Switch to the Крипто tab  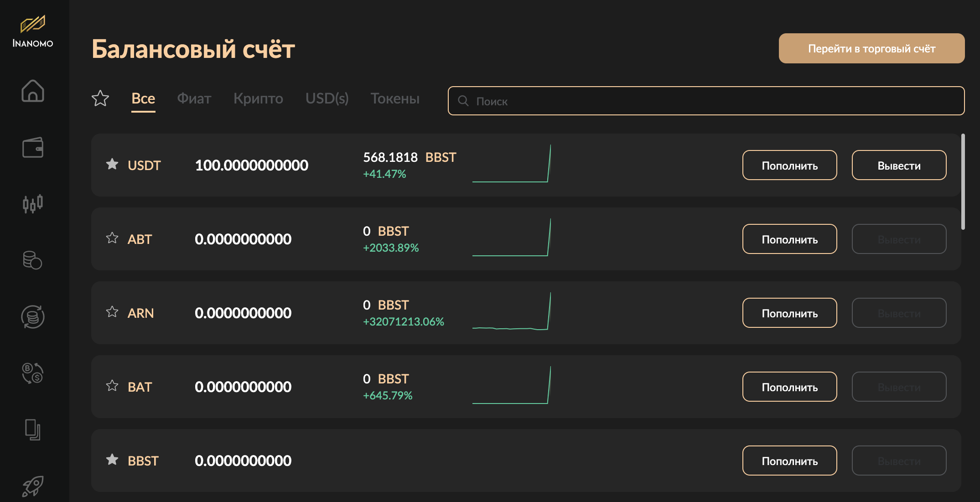point(258,98)
